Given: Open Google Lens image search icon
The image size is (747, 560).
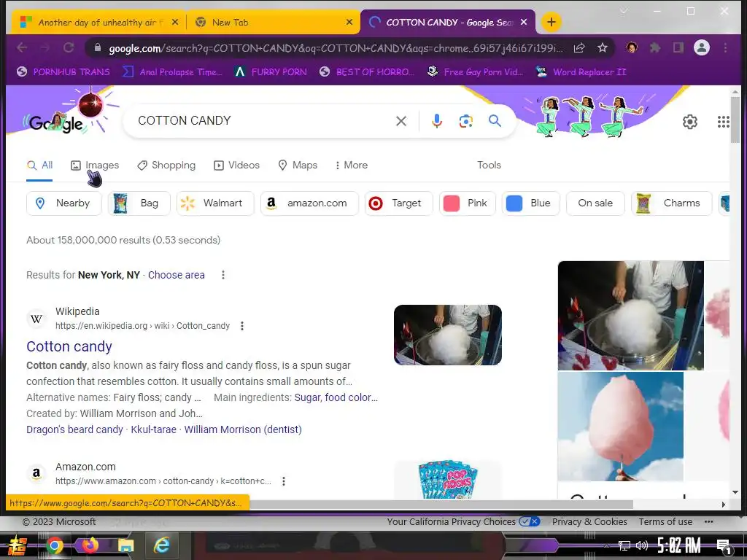Looking at the screenshot, I should click(x=466, y=121).
